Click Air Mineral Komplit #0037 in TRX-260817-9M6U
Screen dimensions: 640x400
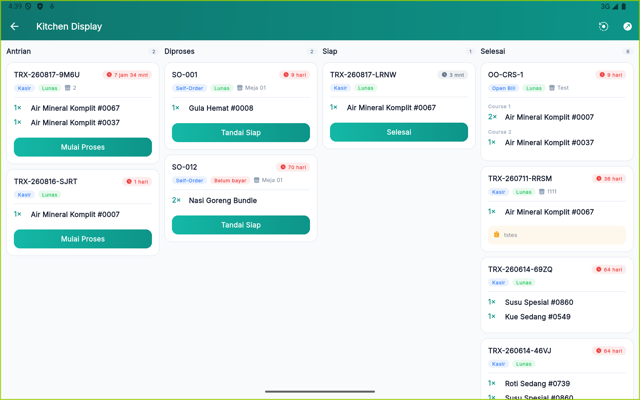[75, 122]
